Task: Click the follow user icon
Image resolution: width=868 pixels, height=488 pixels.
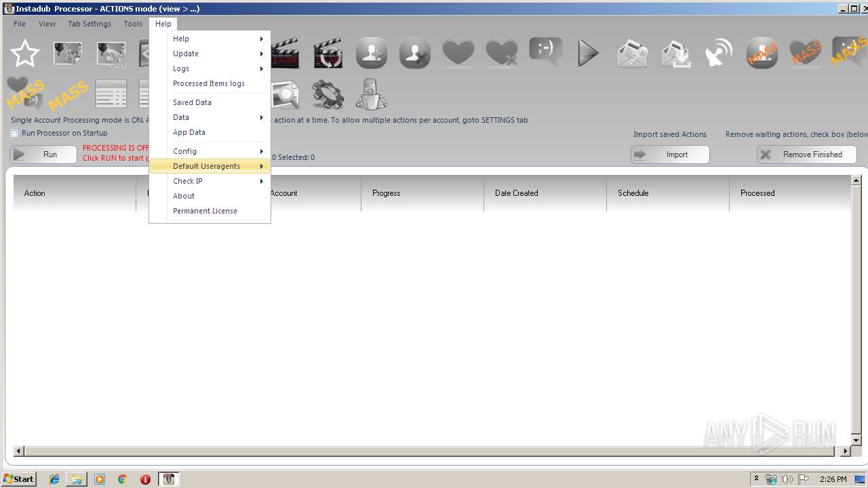Action: (372, 53)
